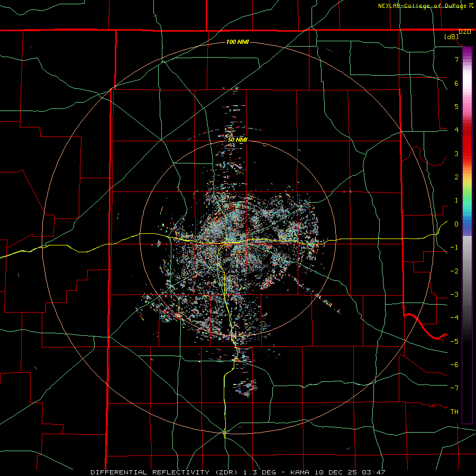Click the NEXLAB-College of DuPage credit text

click(422, 6)
